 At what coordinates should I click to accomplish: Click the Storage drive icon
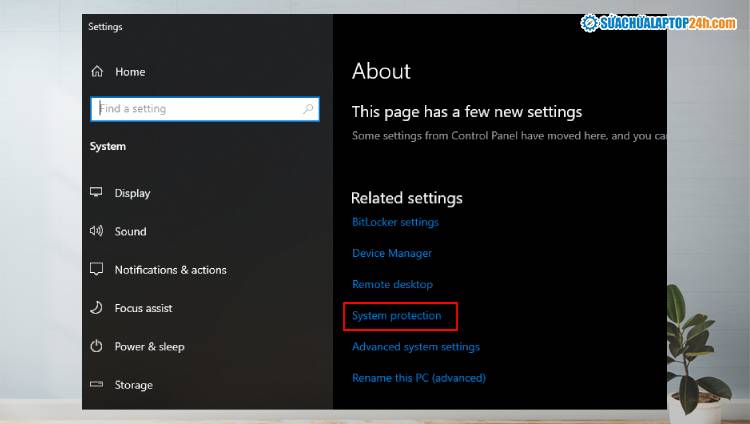coord(96,384)
